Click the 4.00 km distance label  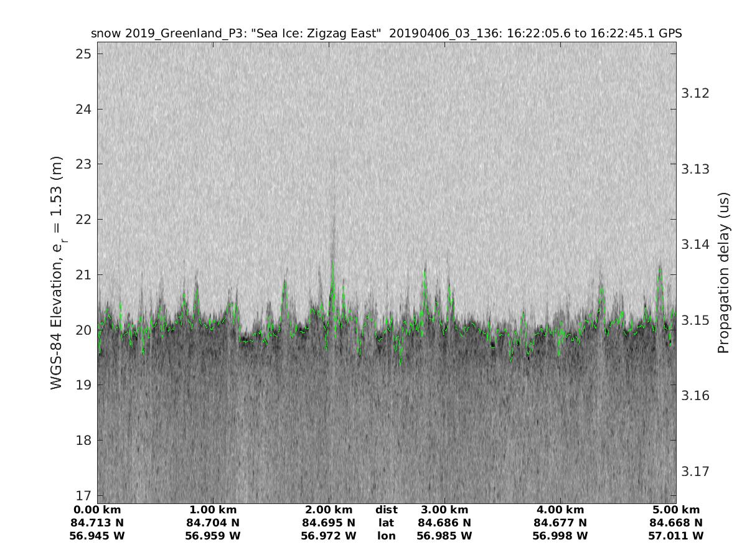pos(560,510)
